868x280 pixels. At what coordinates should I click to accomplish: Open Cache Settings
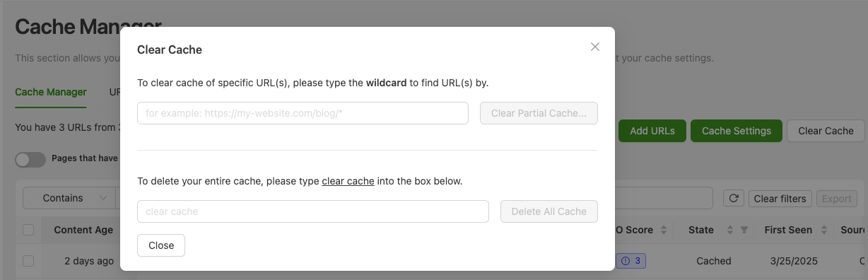pyautogui.click(x=737, y=131)
